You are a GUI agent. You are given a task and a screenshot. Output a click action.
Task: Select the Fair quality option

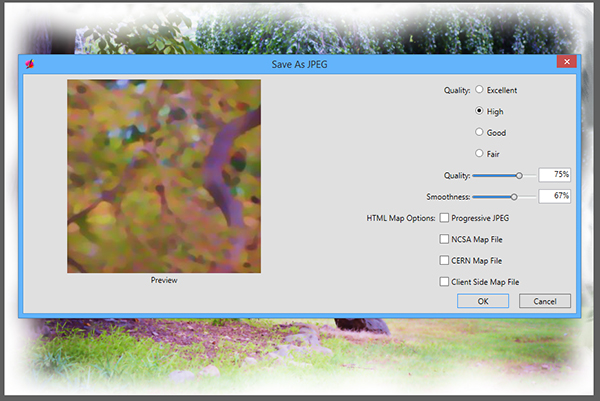pyautogui.click(x=479, y=153)
